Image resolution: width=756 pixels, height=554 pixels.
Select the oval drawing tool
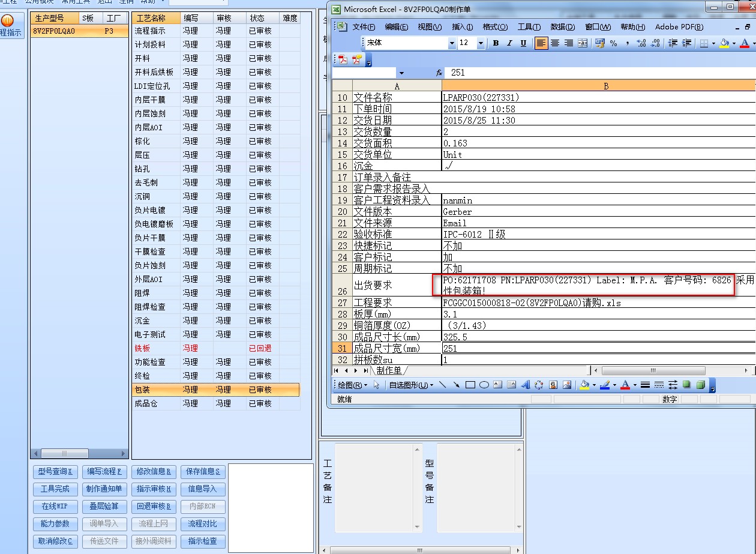[x=484, y=385]
